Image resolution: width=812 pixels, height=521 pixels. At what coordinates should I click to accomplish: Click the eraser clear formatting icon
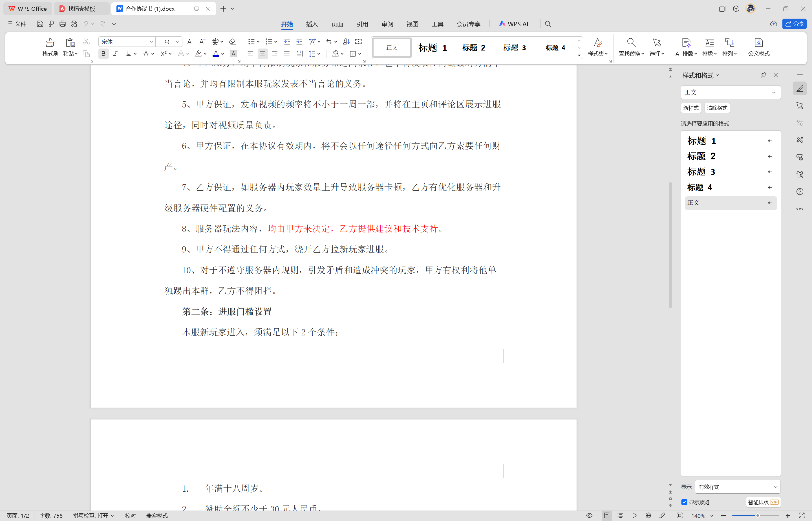[x=232, y=42]
